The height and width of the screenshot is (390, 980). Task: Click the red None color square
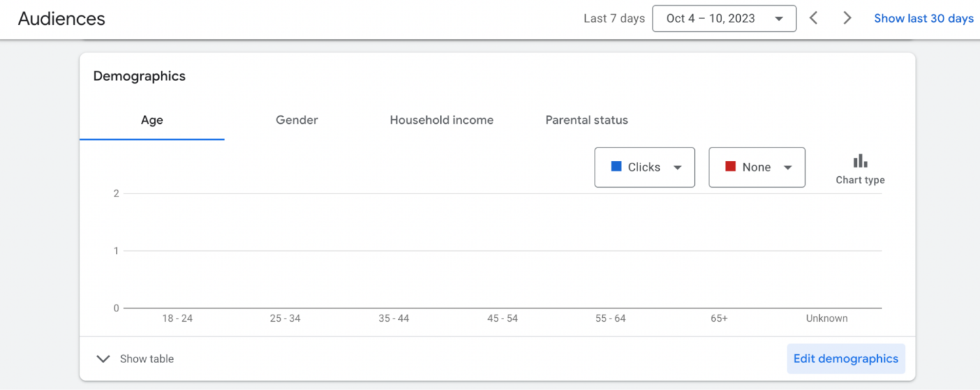coord(731,167)
